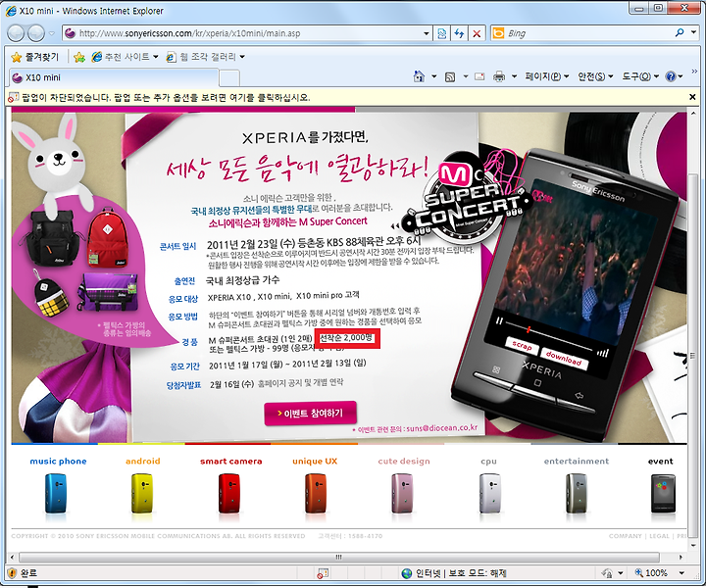Click the scrap button on phone screen
706x588 pixels.
pyautogui.click(x=522, y=346)
